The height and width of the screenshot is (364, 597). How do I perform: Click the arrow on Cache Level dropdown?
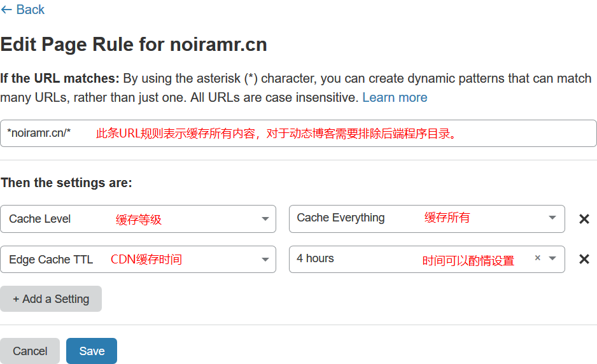(265, 219)
